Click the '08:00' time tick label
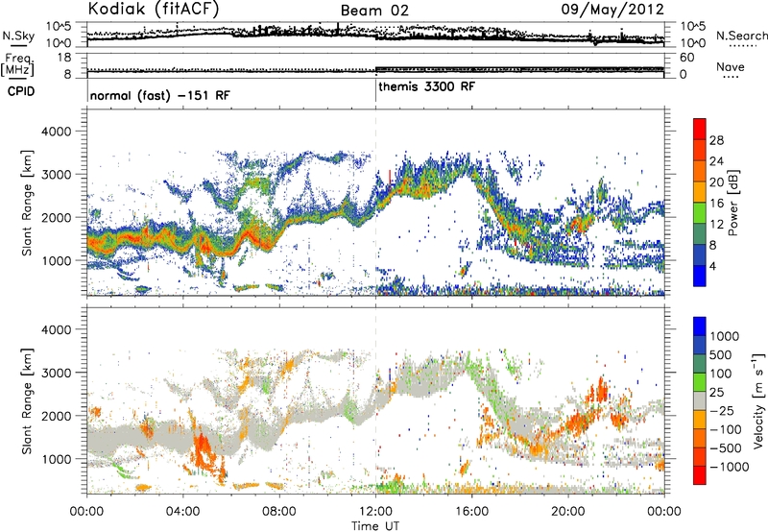 click(x=279, y=512)
